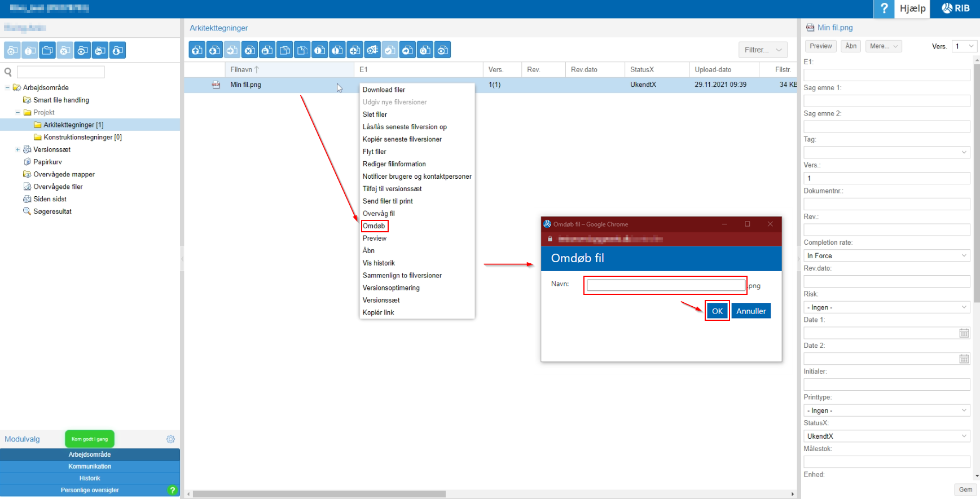Click the lock file version toolbar icon

(267, 50)
